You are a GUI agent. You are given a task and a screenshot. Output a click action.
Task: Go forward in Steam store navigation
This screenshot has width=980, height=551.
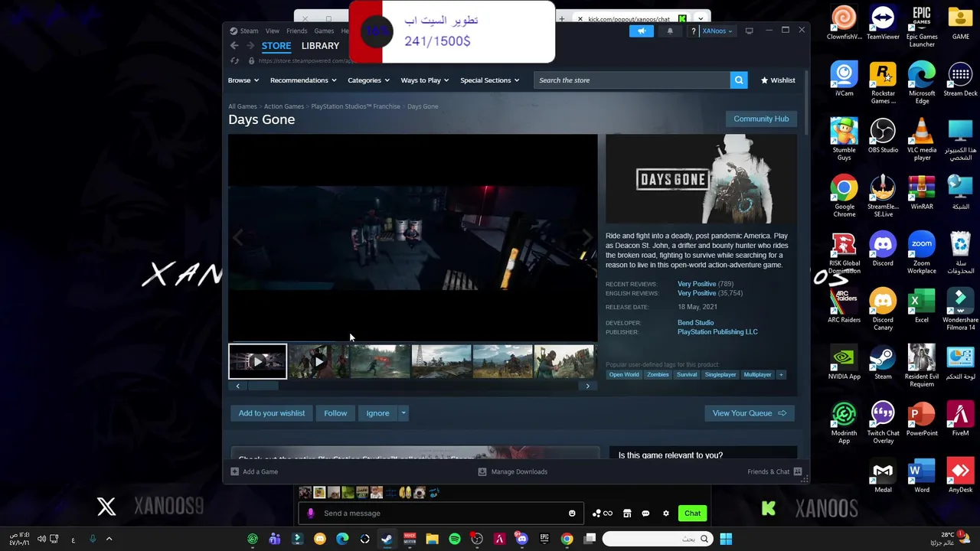250,46
